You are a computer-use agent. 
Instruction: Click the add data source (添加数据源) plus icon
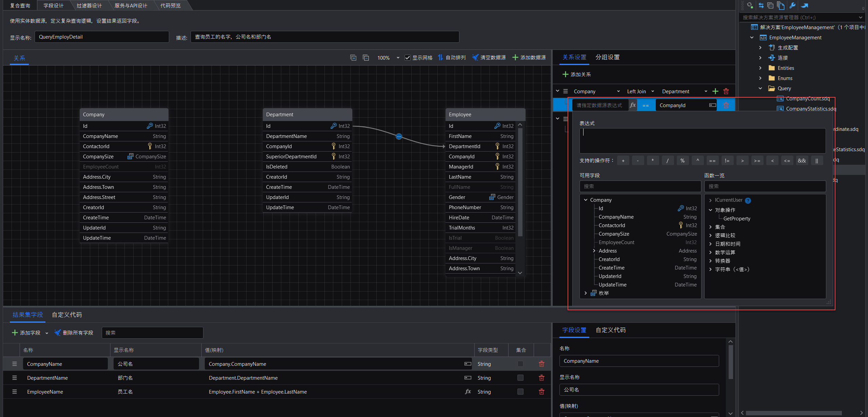(x=515, y=58)
